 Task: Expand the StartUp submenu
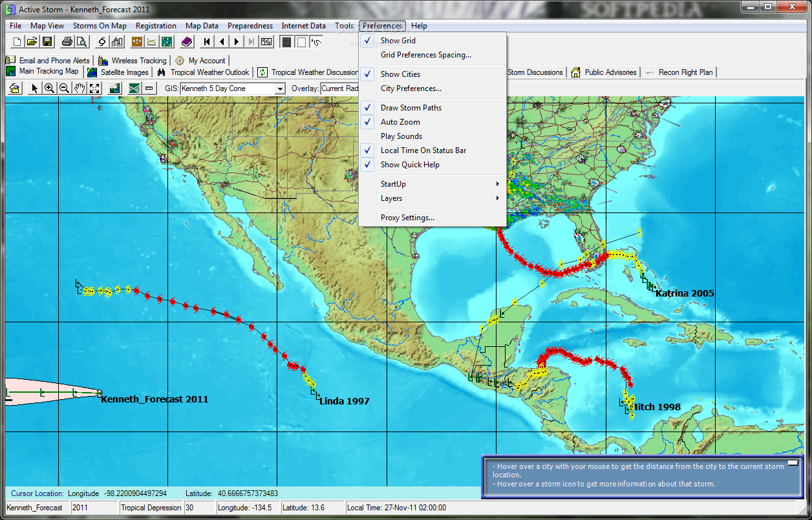433,183
